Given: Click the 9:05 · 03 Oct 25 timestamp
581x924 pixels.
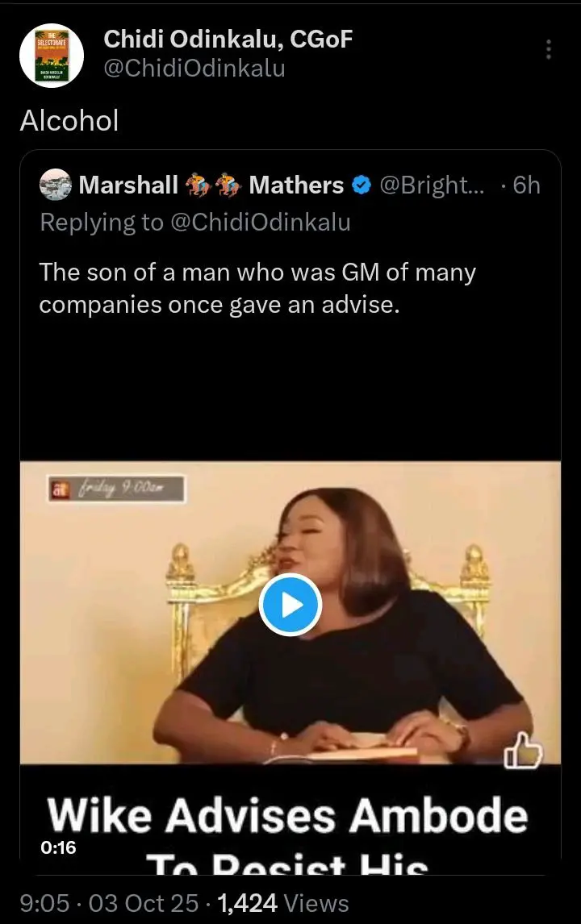Looking at the screenshot, I should (x=111, y=904).
